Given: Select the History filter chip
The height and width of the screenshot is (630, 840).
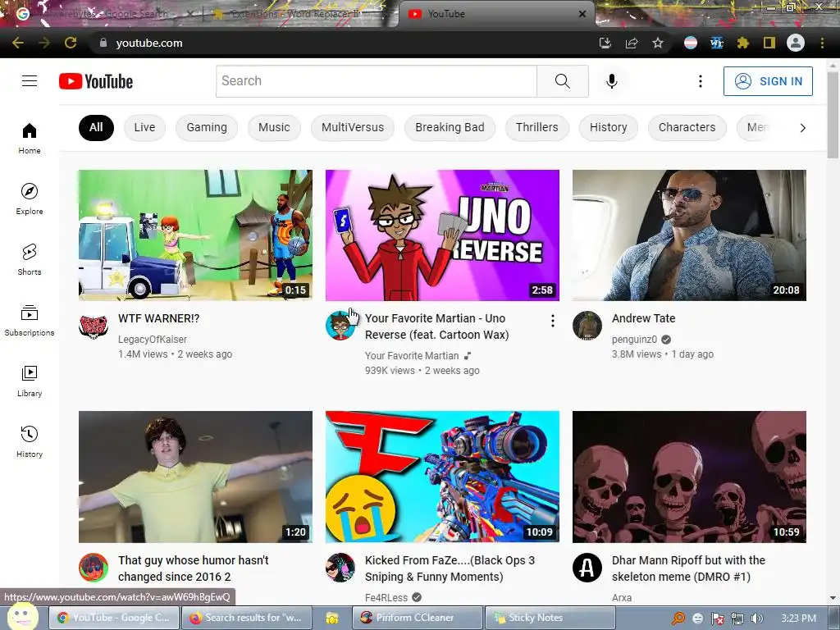Looking at the screenshot, I should click(609, 127).
